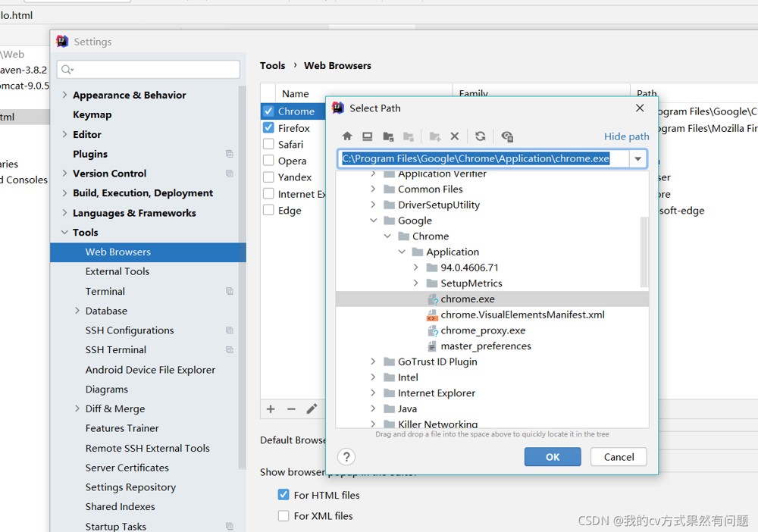Click the Delete (X) toolbar icon
Image resolution: width=758 pixels, height=532 pixels.
pos(455,136)
